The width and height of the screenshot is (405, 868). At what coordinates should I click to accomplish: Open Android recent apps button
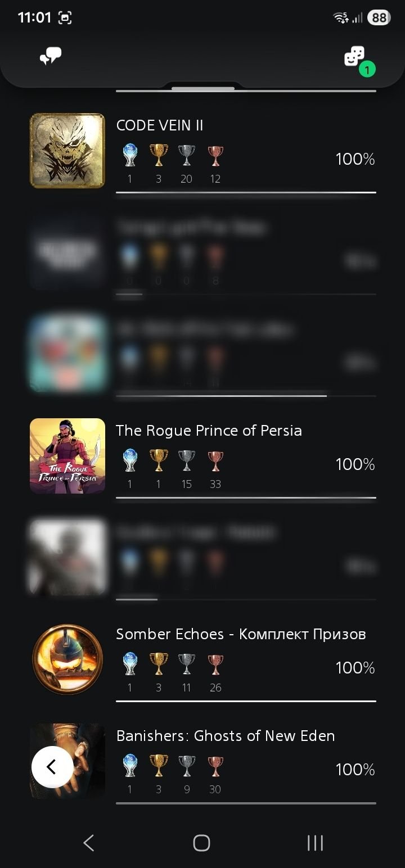pos(315,843)
